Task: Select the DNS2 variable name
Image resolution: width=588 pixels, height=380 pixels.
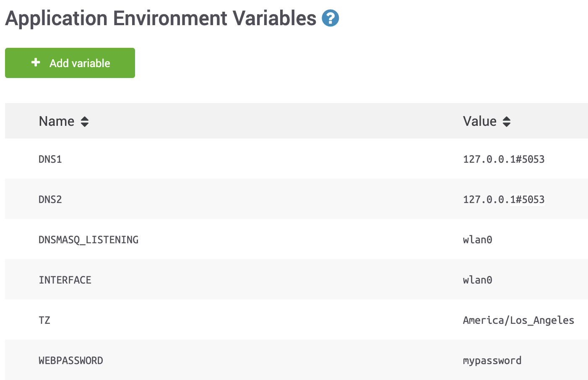Action: pos(50,200)
